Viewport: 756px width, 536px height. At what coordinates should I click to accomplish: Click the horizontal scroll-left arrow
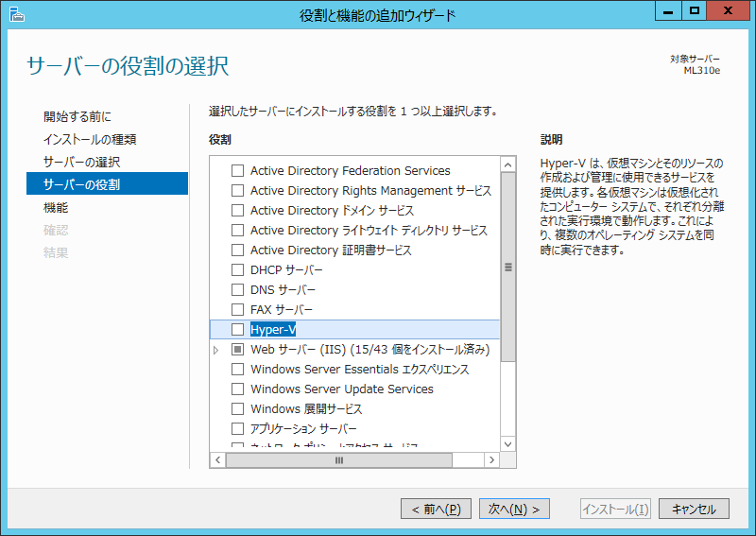[217, 460]
